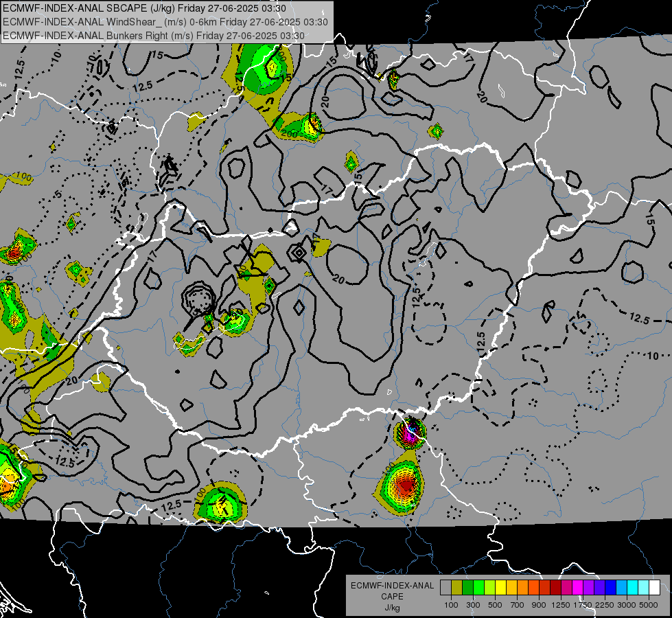Screen dimensions: 672x618
Task: Pick the white last swatch in legend
Action: click(x=655, y=587)
